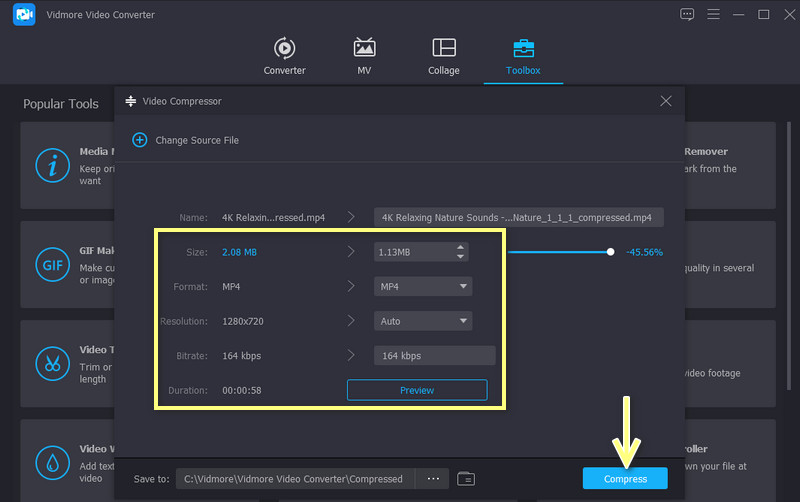800x502 pixels.
Task: Browse save path with the three-dots button
Action: [x=432, y=479]
